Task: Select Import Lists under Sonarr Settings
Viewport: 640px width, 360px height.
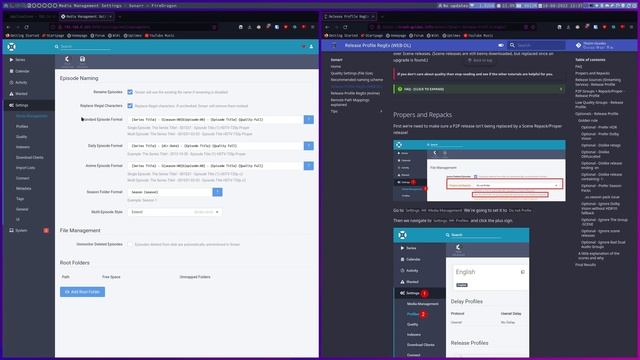Action: tap(25, 168)
